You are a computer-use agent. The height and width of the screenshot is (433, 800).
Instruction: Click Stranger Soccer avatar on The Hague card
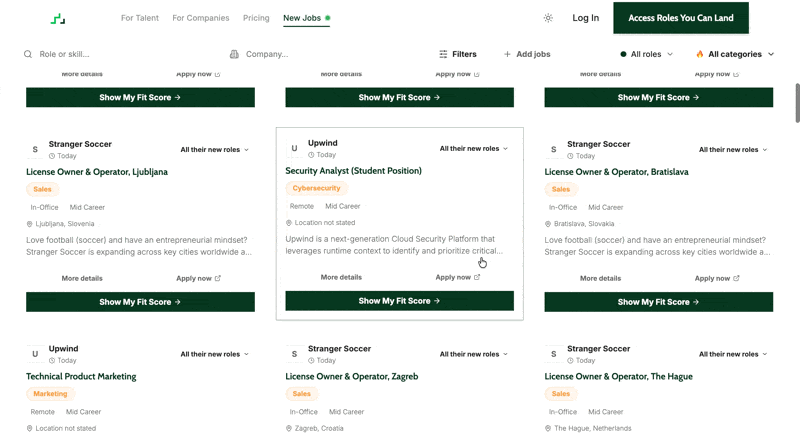click(x=554, y=354)
